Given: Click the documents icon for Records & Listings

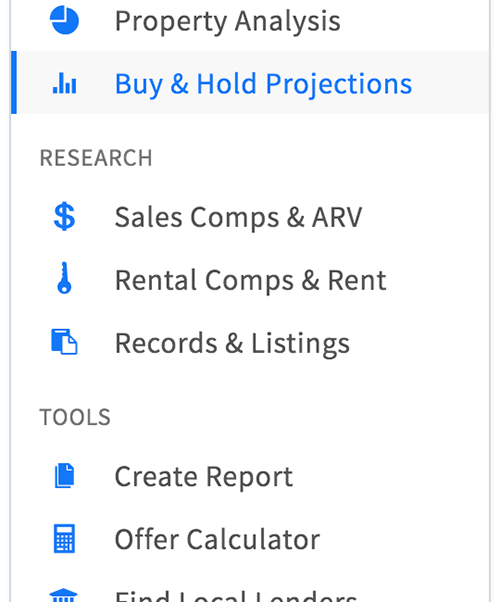Looking at the screenshot, I should pyautogui.click(x=64, y=341).
